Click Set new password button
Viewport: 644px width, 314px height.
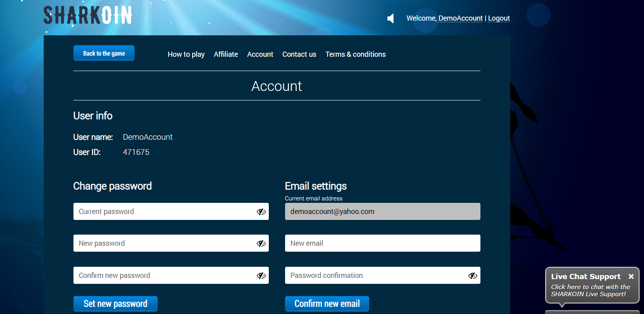(116, 304)
